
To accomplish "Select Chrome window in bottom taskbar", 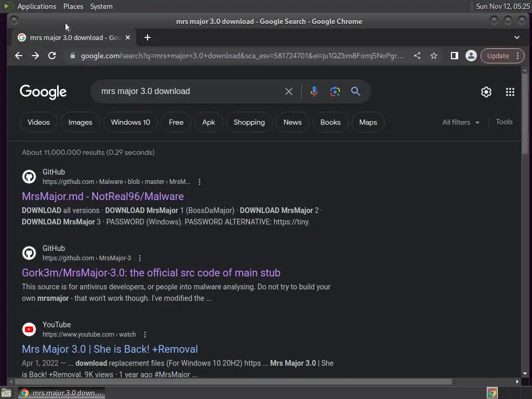I will tap(61, 393).
